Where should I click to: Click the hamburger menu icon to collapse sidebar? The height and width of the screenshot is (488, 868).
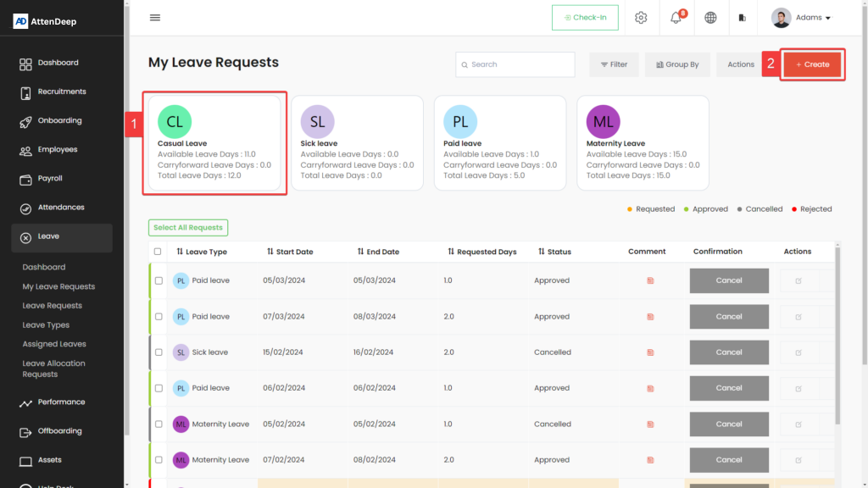point(154,18)
